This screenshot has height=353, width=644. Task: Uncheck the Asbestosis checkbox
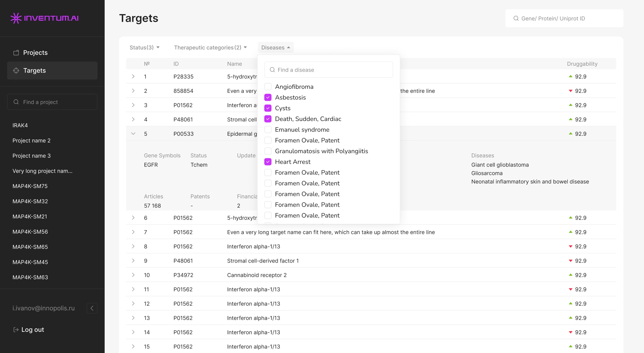[x=268, y=97]
